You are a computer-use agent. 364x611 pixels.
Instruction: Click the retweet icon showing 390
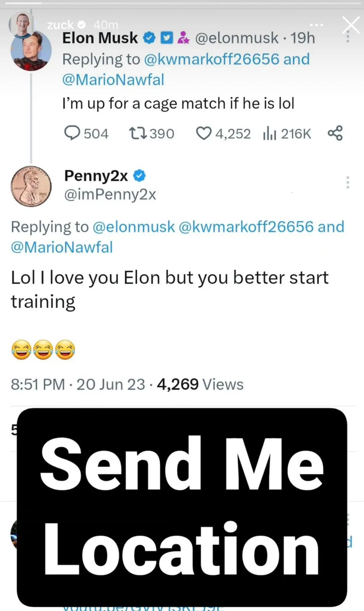pos(138,133)
